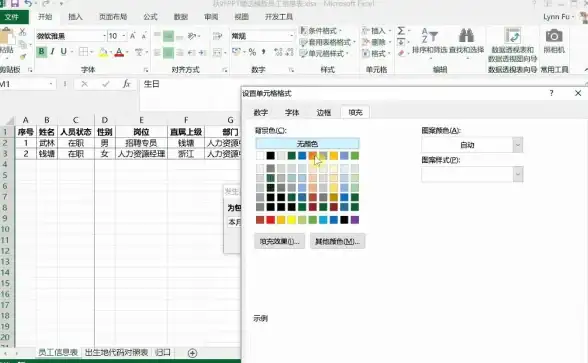Image resolution: width=588 pixels, height=363 pixels.
Task: Pick the purple swatch in standard colors row
Action: [355, 220]
